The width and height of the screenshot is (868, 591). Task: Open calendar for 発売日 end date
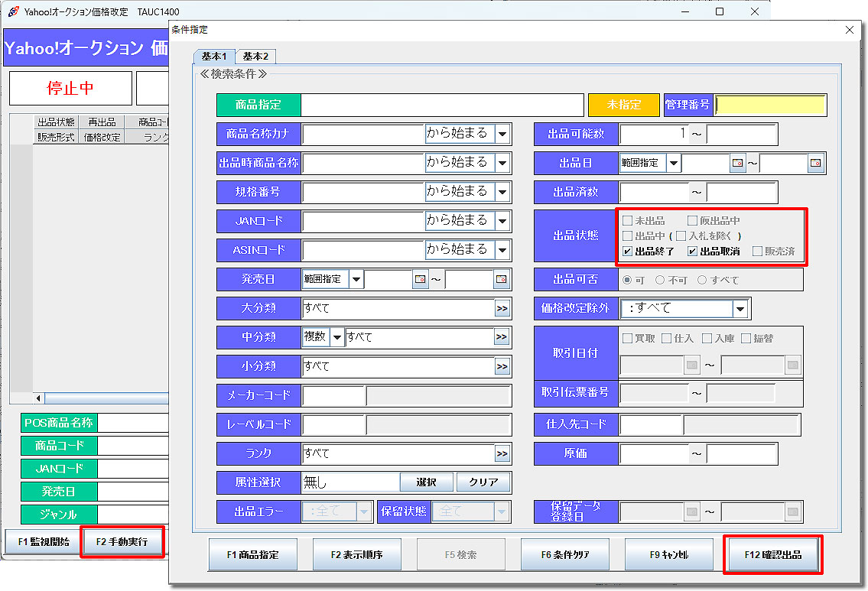[501, 279]
